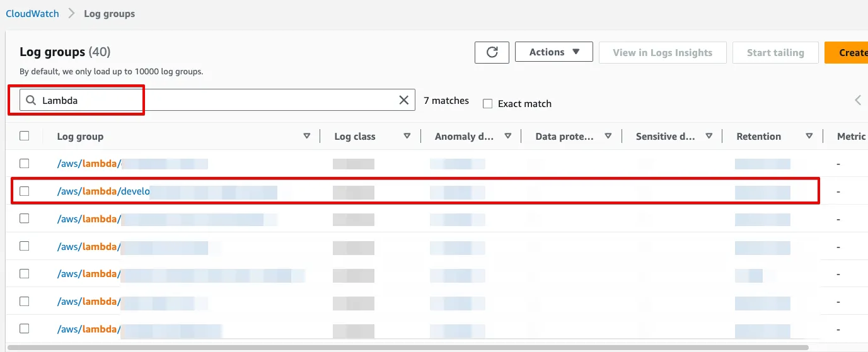The height and width of the screenshot is (352, 868).
Task: Click the Start tailing button
Action: click(x=775, y=53)
